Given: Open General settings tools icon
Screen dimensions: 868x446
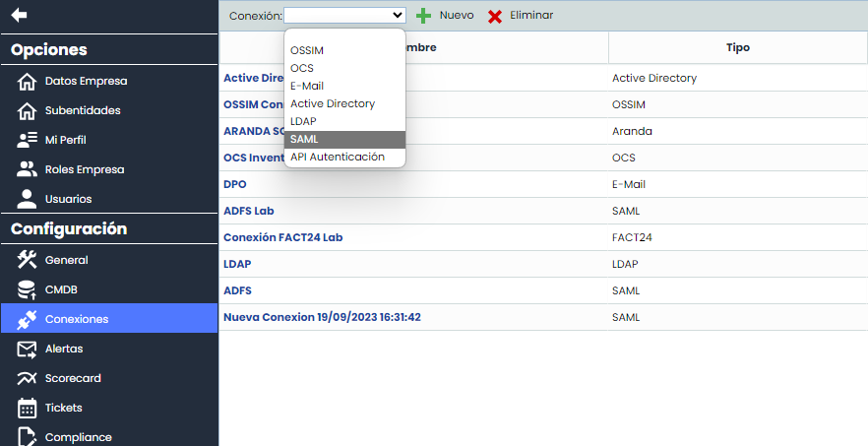Looking at the screenshot, I should click(x=28, y=260).
